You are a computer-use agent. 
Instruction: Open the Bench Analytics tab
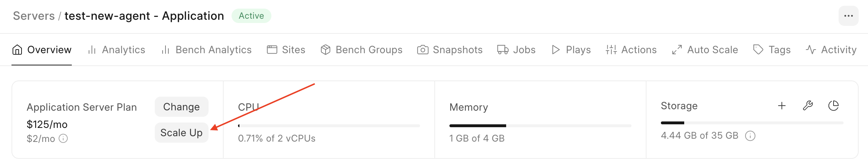[206, 50]
